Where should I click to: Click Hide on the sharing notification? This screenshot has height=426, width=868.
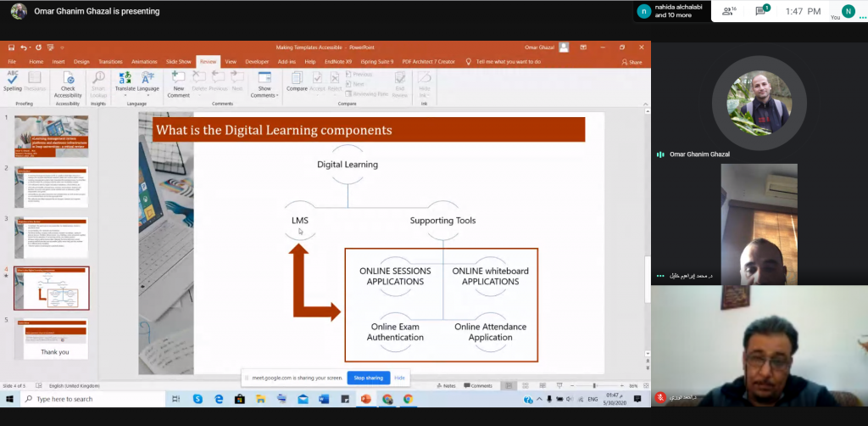coord(399,378)
